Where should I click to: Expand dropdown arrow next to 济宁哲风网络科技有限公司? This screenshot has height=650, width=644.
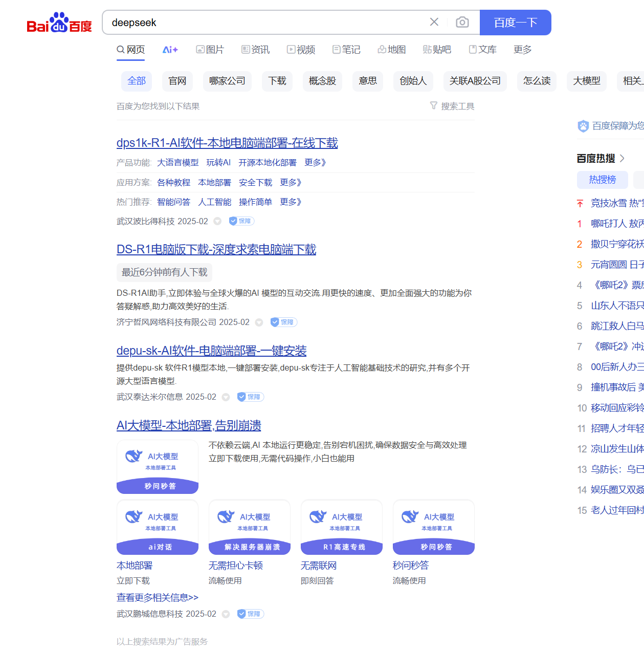click(259, 322)
